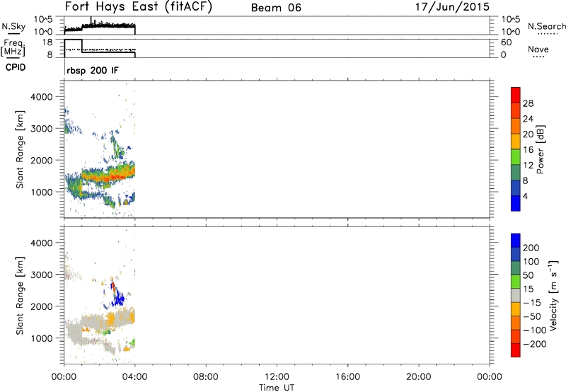Click the green Velocity segment between 50 and 15
The width and height of the screenshot is (566, 392).
tap(516, 282)
